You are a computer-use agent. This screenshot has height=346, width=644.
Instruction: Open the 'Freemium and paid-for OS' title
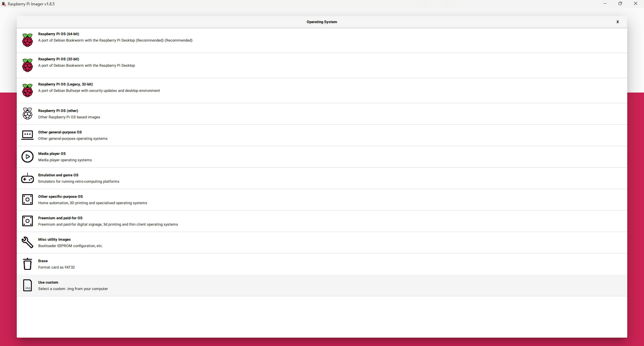click(x=60, y=218)
